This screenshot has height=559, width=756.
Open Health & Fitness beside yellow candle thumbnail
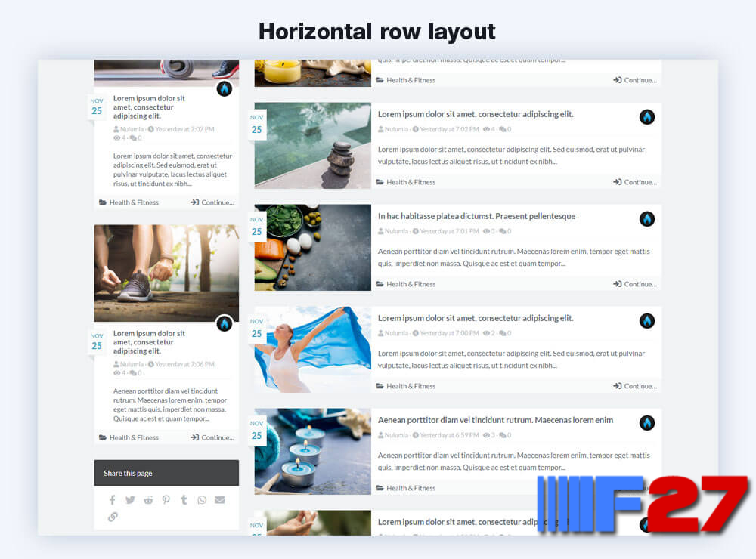pos(405,80)
